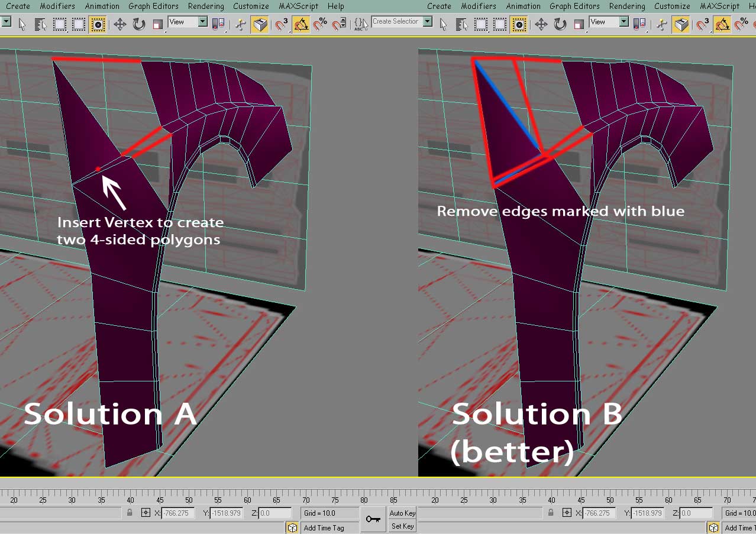Click Select and Manipulate icon in left toolbar

(240, 24)
